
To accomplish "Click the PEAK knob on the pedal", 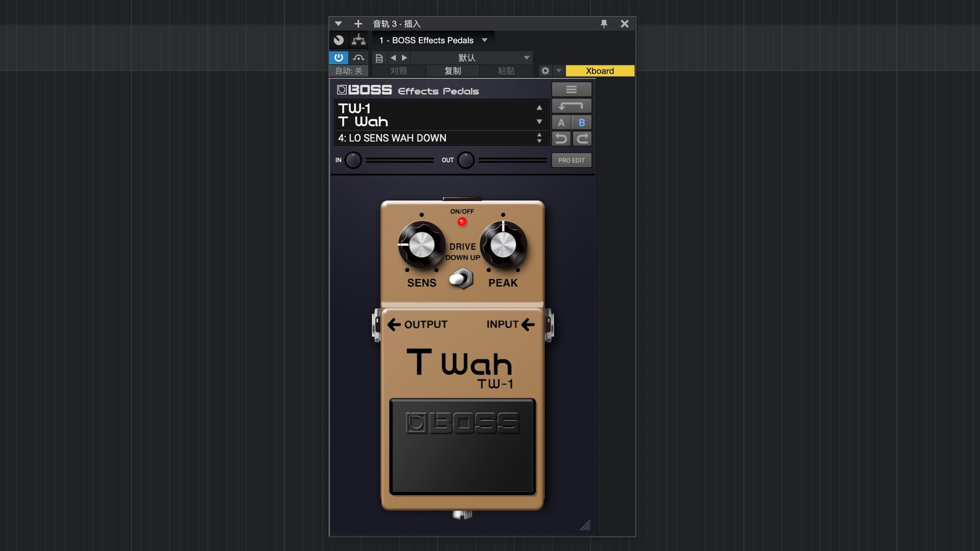I will (503, 245).
